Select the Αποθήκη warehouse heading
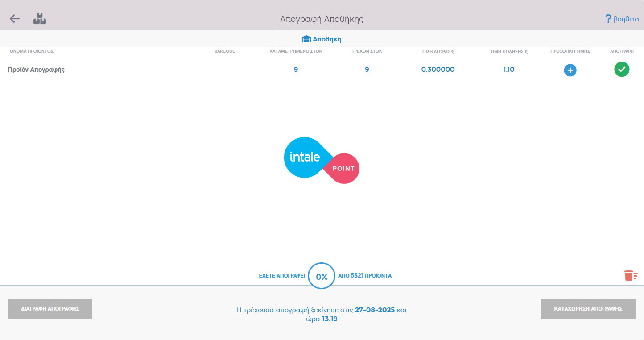The height and width of the screenshot is (340, 644). tap(327, 39)
